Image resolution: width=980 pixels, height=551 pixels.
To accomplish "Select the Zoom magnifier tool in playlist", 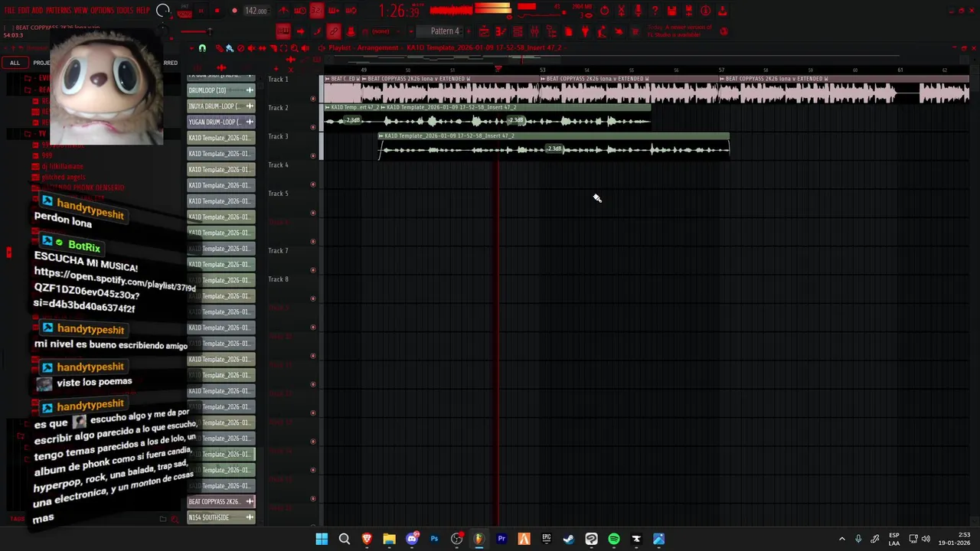I will (x=294, y=48).
